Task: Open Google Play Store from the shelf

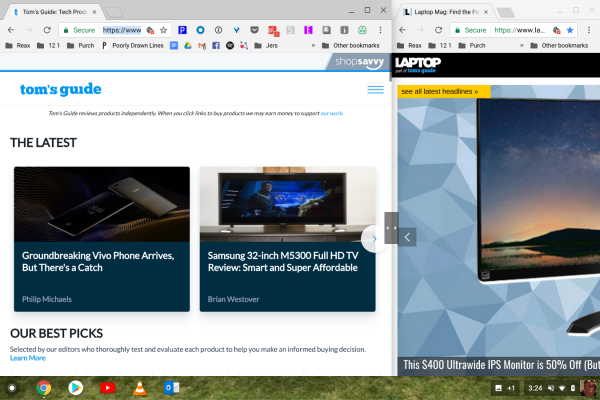Action: click(x=76, y=388)
